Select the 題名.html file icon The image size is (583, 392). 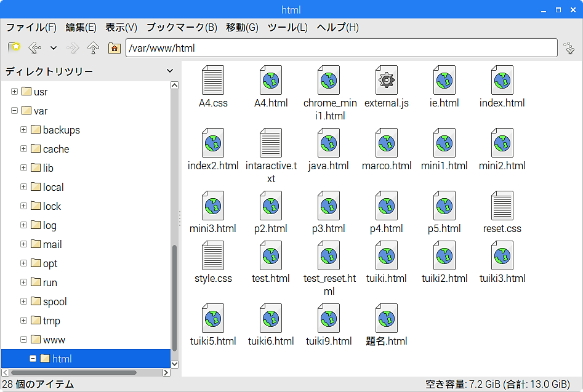click(x=387, y=318)
